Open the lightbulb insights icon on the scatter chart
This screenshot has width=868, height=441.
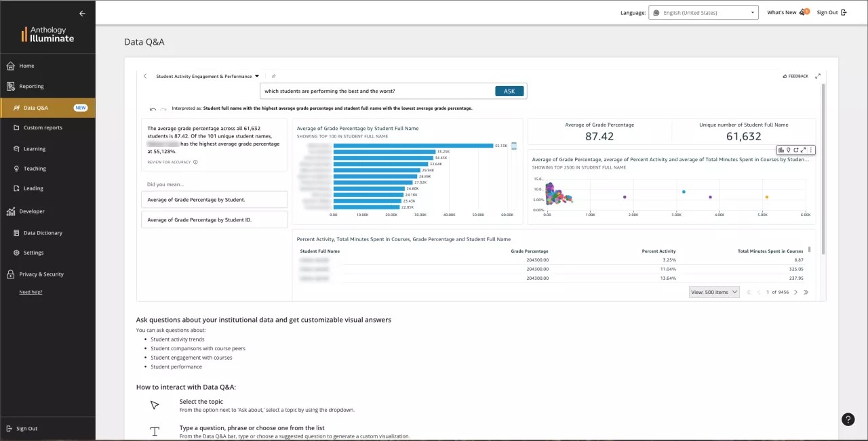point(788,150)
